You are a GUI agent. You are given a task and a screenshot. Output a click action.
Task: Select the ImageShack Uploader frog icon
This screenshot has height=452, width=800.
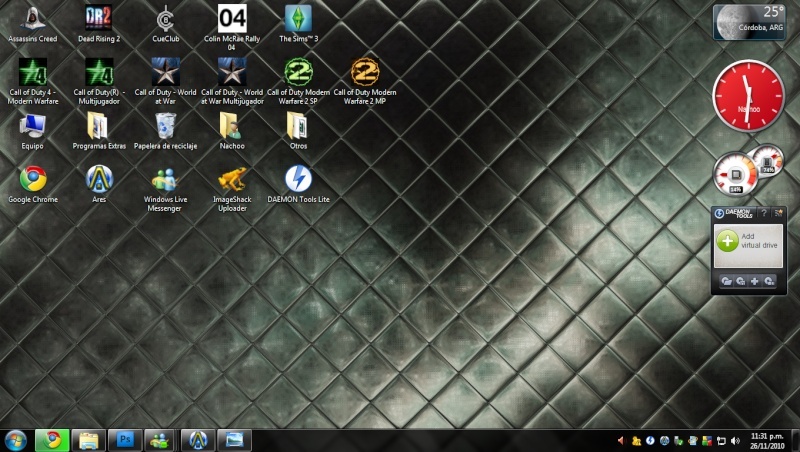pos(232,189)
